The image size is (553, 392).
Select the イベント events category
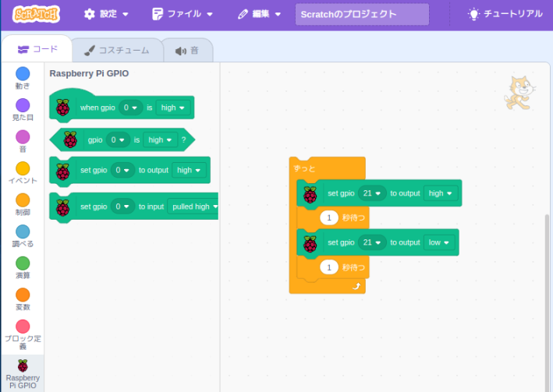coord(23,173)
